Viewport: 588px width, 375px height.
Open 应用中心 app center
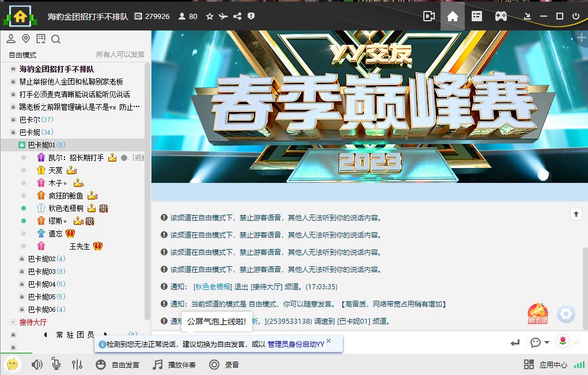pyautogui.click(x=545, y=365)
